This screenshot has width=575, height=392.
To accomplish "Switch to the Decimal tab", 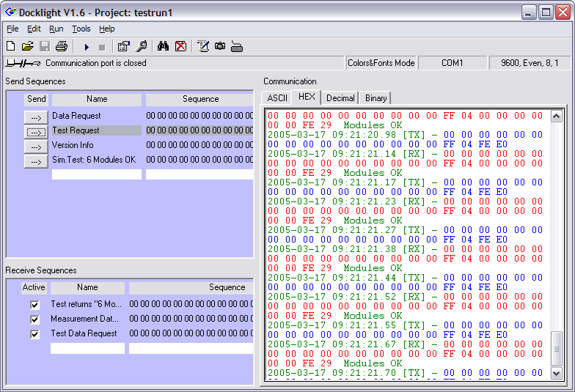I will [x=340, y=98].
